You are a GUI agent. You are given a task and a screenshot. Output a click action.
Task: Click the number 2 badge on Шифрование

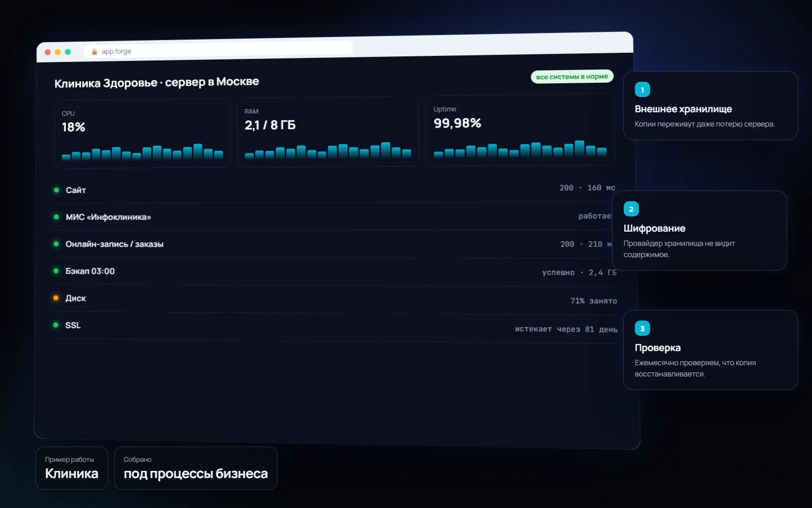click(631, 209)
